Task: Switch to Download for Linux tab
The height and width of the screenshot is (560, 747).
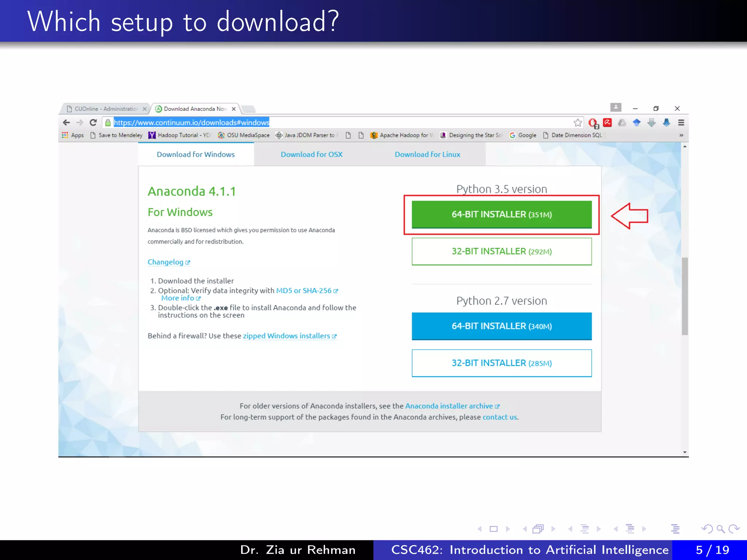Action: pyautogui.click(x=427, y=155)
